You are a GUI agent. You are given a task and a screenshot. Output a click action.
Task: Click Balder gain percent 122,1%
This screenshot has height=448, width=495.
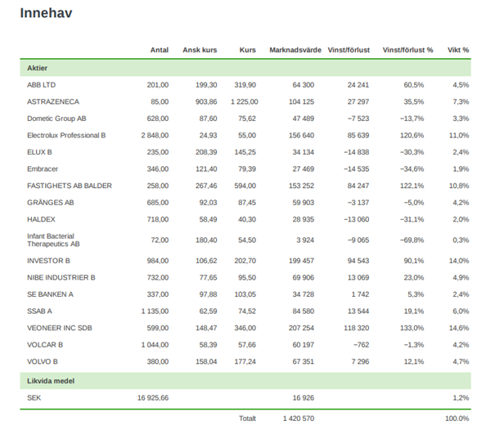coord(412,186)
